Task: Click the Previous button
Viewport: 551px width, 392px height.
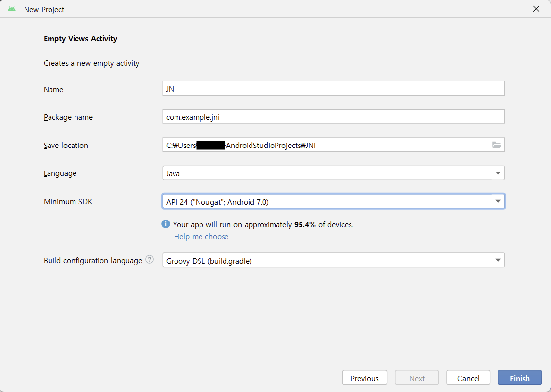Action: tap(364, 378)
